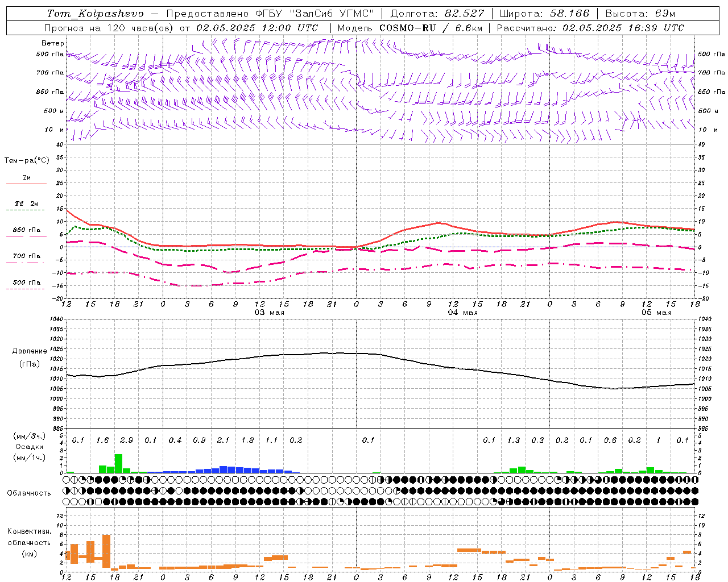This screenshot has height=582, width=728.
Task: Click the Ветер panel label
Action: click(x=52, y=43)
